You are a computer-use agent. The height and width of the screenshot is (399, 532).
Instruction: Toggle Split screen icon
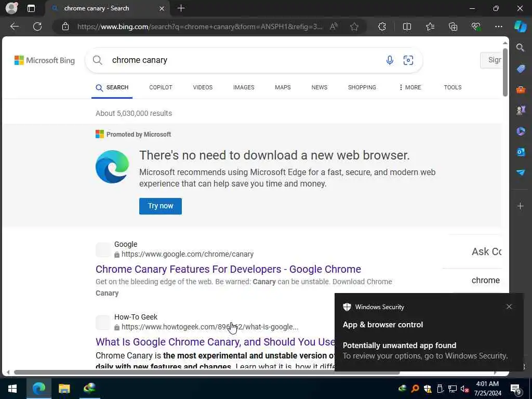[407, 26]
